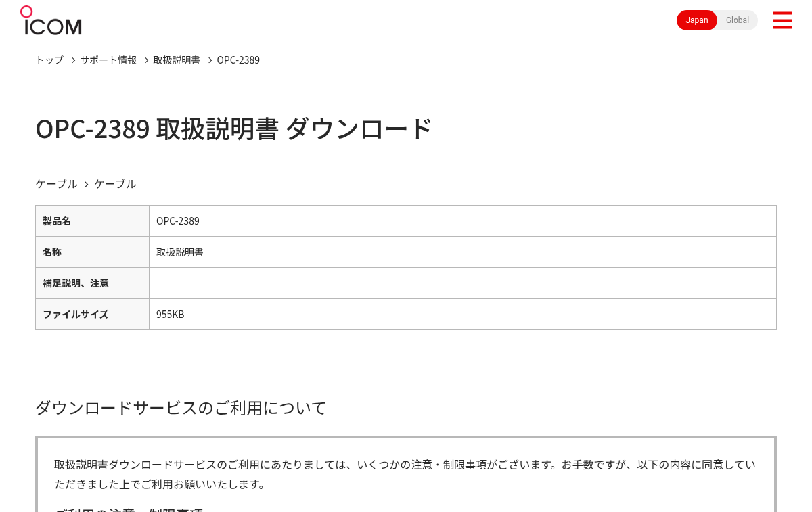812x512 pixels.
Task: Select the 955KB file size cell
Action: 463,315
